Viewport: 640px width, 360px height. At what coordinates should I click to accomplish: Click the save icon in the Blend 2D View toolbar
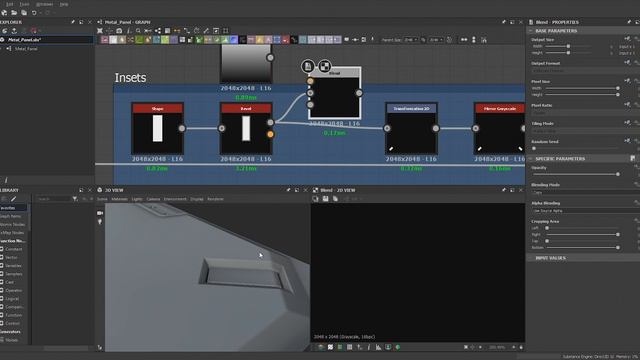click(325, 199)
